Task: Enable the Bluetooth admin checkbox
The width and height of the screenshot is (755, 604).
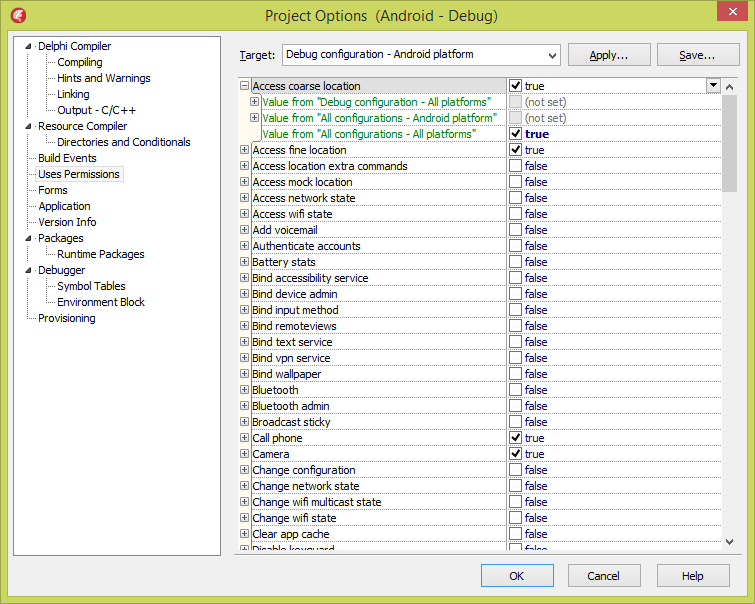Action: coord(515,406)
